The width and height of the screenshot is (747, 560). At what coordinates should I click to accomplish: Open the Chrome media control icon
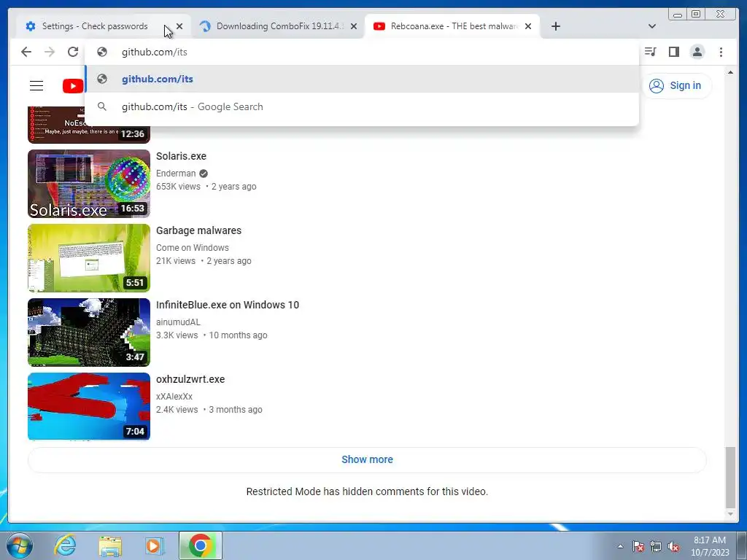click(x=650, y=52)
